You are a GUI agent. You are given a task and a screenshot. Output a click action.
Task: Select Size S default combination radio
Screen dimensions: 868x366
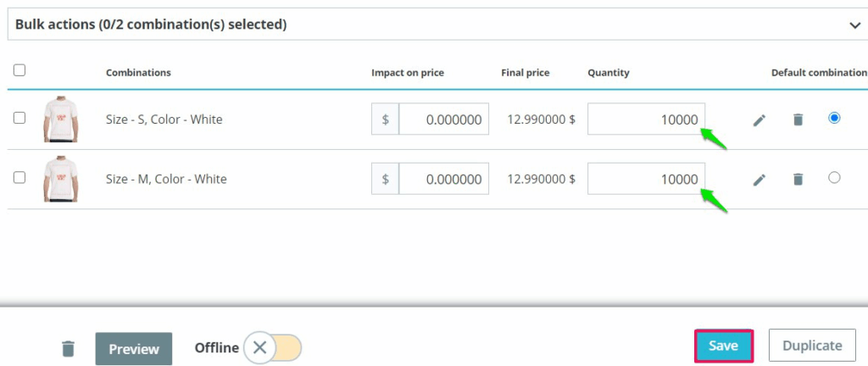click(834, 119)
